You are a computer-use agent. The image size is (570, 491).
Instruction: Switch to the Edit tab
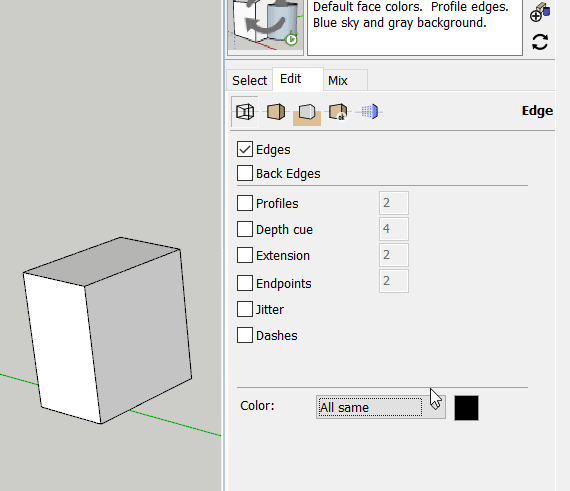[297, 79]
